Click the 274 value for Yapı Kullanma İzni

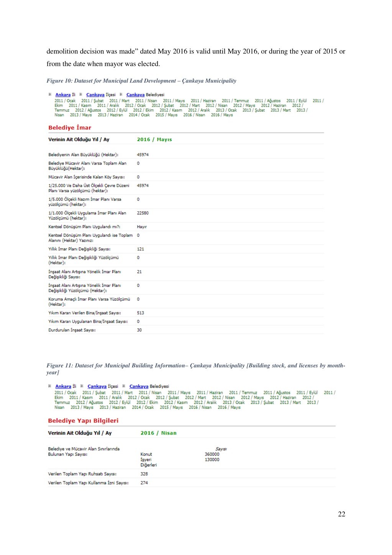144,483
